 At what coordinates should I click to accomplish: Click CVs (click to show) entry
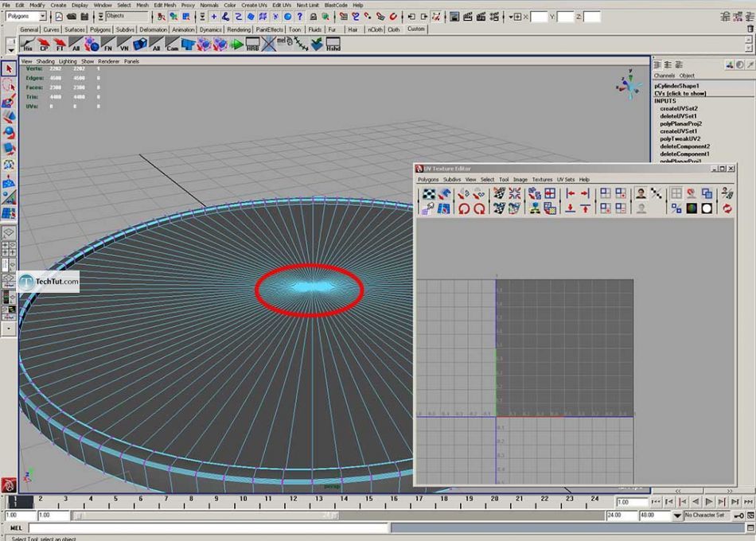(x=680, y=93)
